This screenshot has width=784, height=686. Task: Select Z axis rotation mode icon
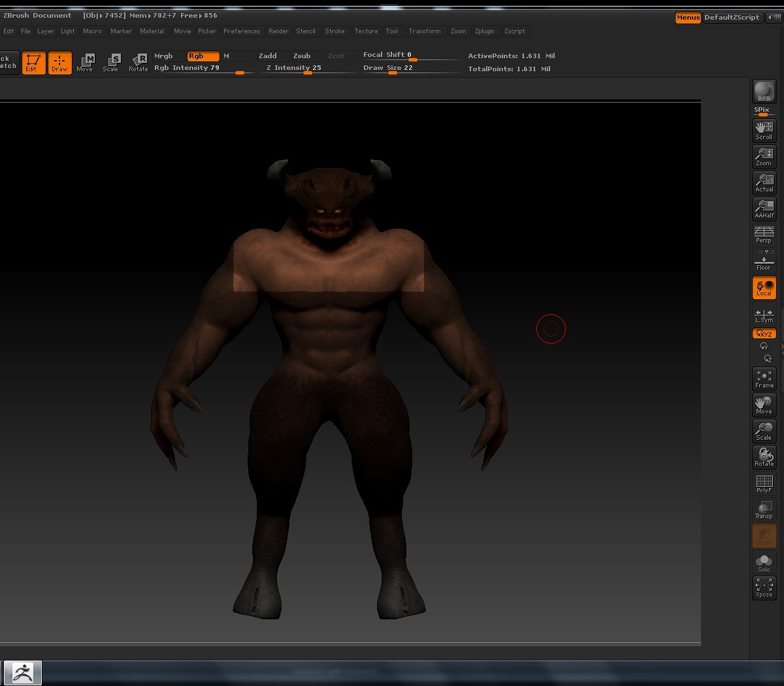pos(768,359)
